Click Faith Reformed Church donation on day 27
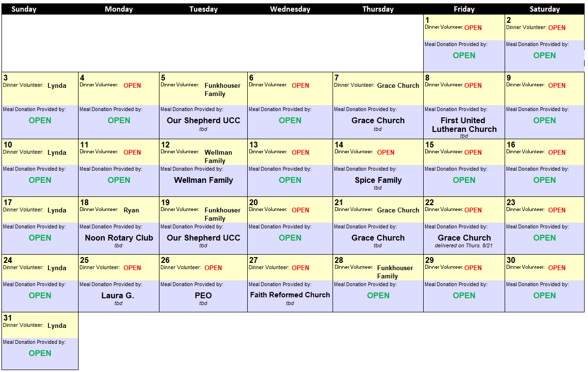The height and width of the screenshot is (372, 588). (290, 295)
